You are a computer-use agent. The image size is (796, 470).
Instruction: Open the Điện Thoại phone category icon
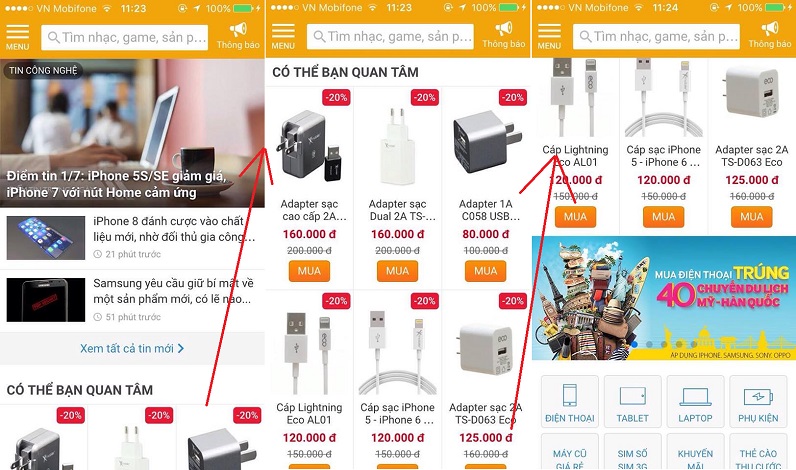(x=570, y=401)
